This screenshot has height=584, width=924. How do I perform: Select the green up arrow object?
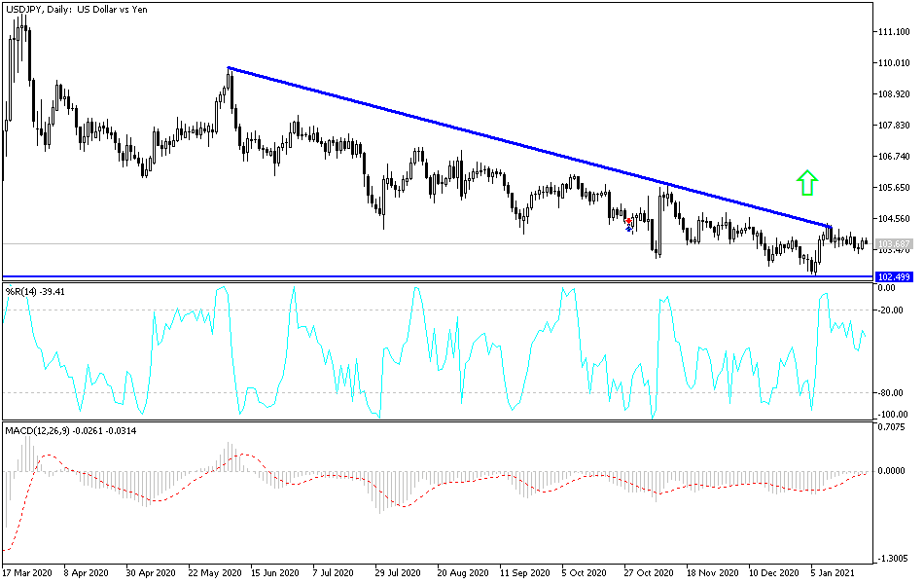(x=805, y=183)
